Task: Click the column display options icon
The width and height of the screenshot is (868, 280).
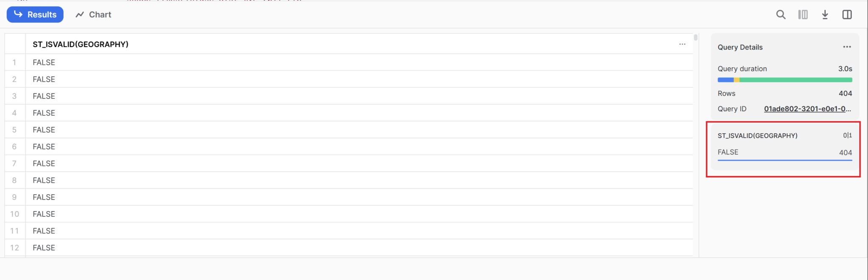Action: click(803, 14)
